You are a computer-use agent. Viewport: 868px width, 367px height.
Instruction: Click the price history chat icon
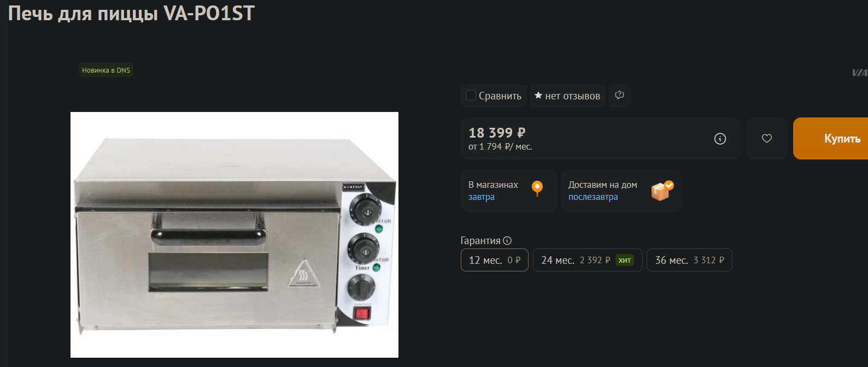pyautogui.click(x=619, y=95)
